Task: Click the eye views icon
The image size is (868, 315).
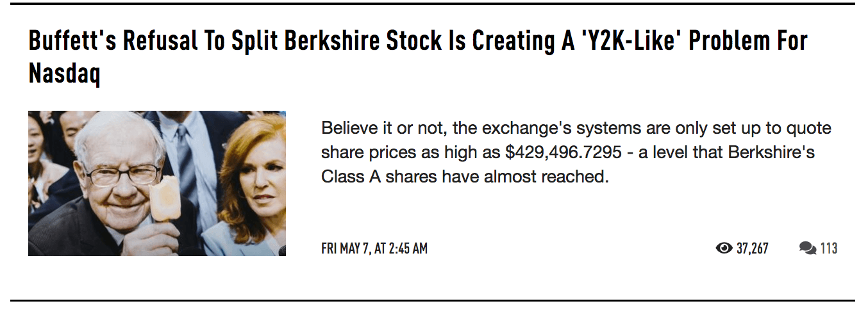Action: click(724, 248)
